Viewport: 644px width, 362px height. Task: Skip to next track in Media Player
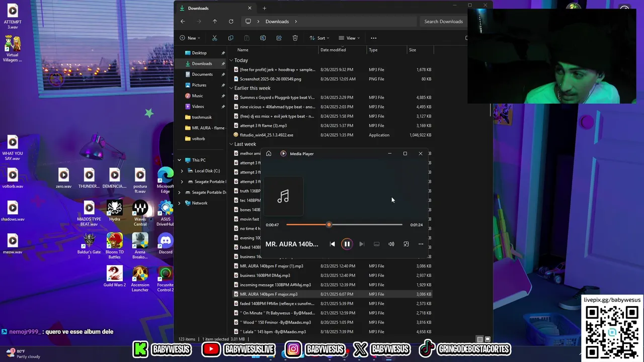click(x=361, y=244)
